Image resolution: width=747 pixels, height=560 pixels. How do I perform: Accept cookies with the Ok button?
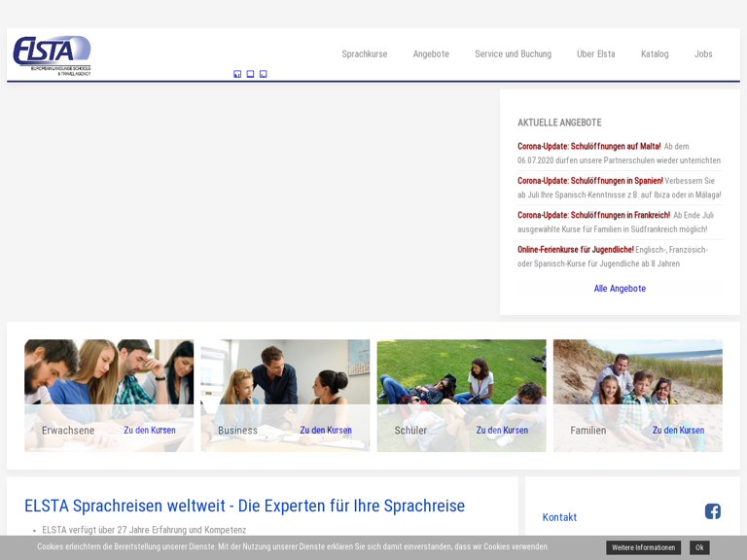pos(699,547)
